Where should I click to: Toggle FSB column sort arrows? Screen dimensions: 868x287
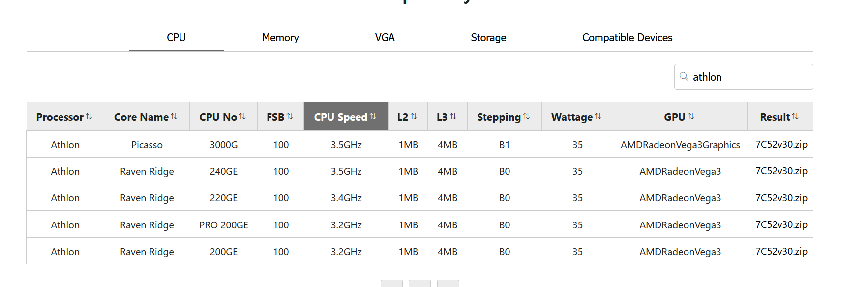click(290, 117)
